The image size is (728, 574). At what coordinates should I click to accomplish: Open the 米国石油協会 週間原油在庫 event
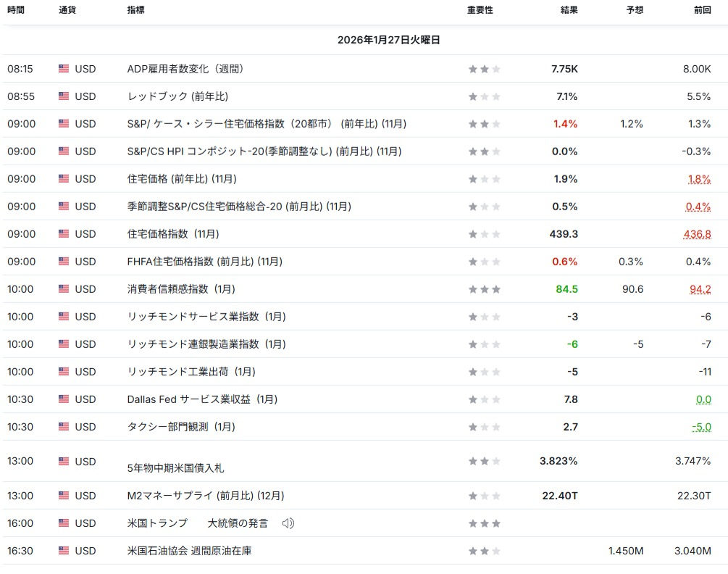point(189,551)
